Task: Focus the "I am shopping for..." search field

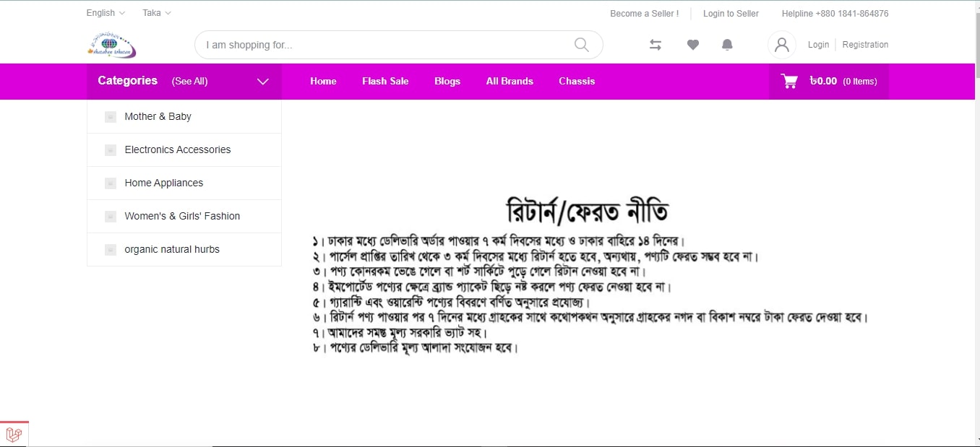Action: click(383, 45)
